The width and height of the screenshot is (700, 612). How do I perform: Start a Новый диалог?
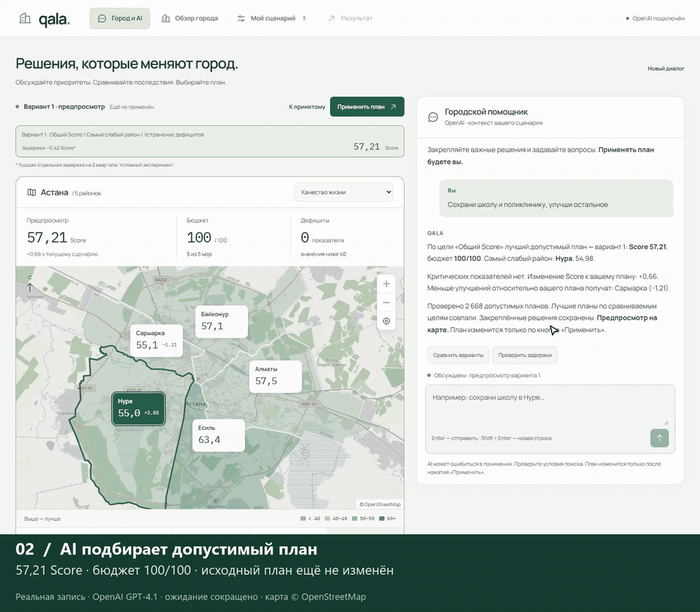click(x=666, y=68)
